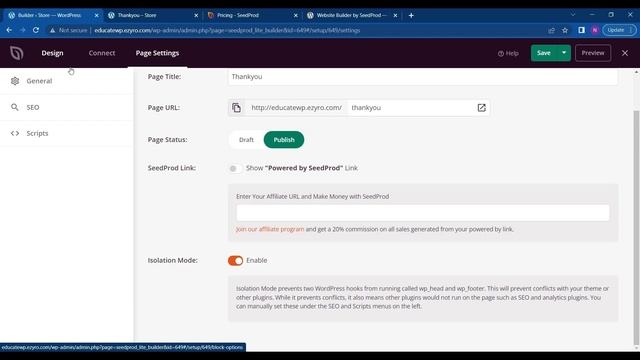Open the browser side panel icon
The height and width of the screenshot is (360, 640).
[581, 30]
